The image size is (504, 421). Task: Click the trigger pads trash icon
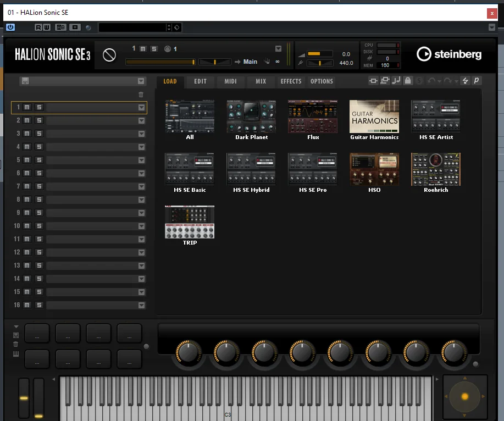(16, 345)
